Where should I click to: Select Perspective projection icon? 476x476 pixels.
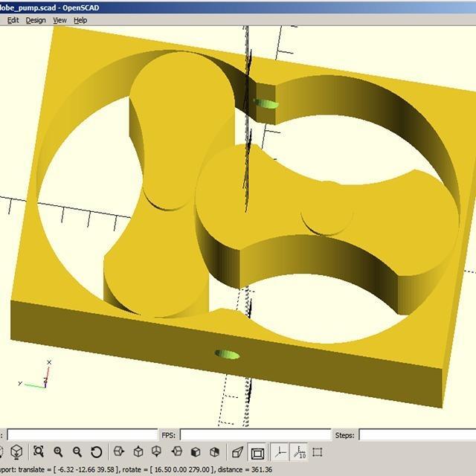(x=237, y=452)
